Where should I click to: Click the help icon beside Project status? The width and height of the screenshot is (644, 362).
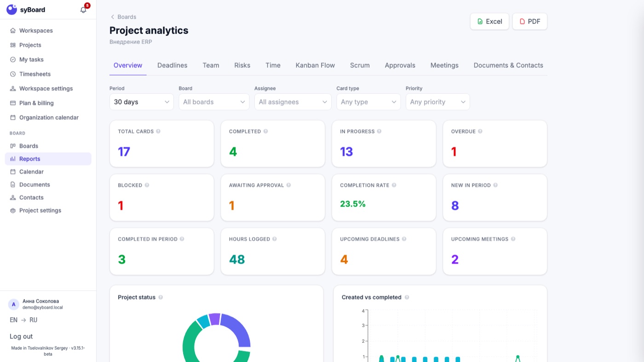point(161,298)
